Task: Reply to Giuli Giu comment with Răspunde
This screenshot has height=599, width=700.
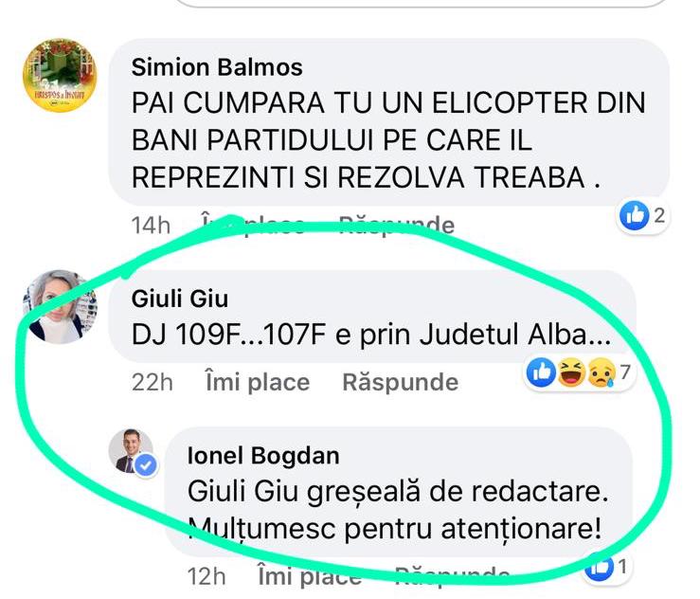Action: 401,382
